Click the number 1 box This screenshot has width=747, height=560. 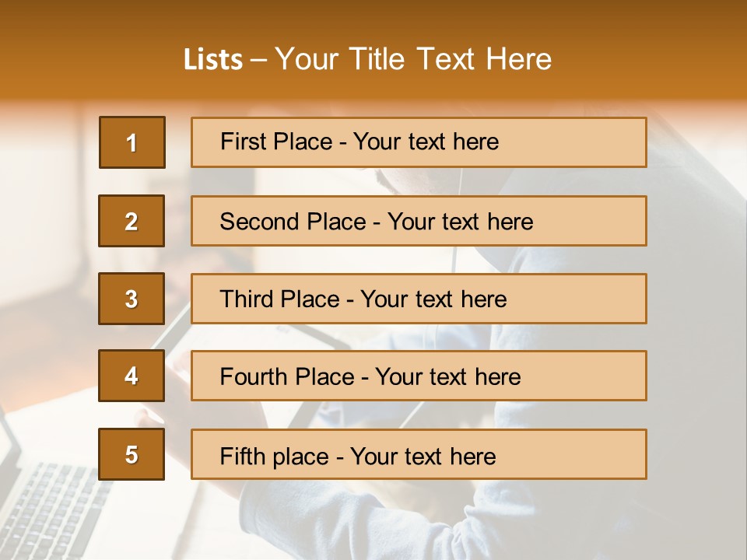(132, 142)
